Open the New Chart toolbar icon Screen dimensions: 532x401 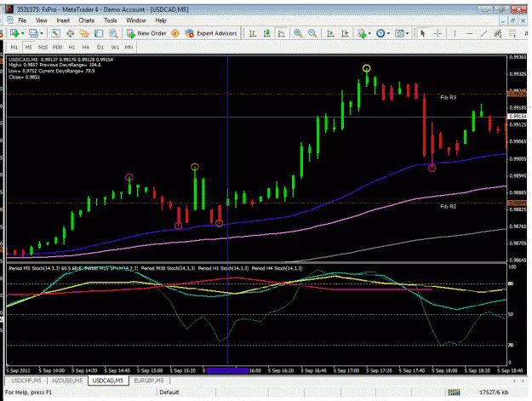click(14, 33)
